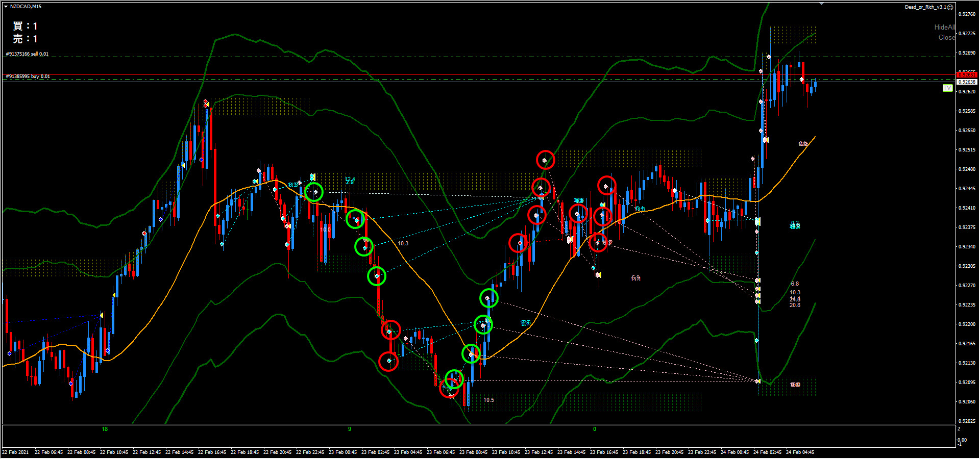The height and width of the screenshot is (459, 980).
Task: Click the 0.92550 price scale label
Action: 967,131
